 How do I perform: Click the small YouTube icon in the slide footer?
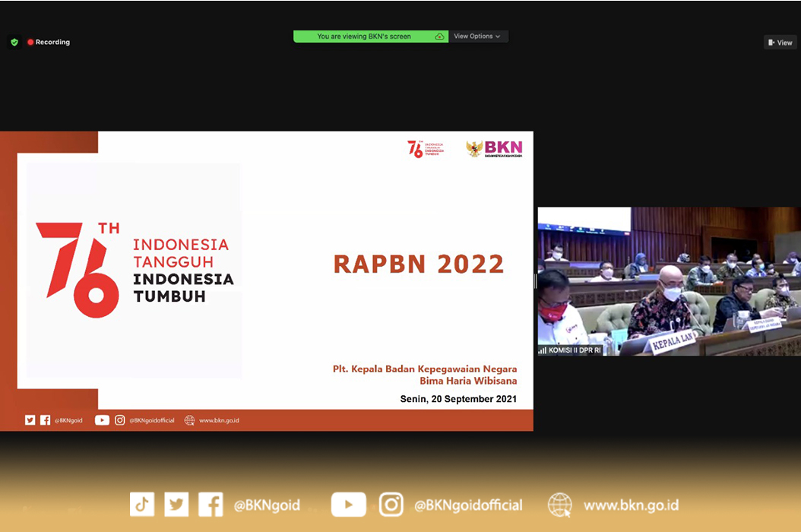(102, 420)
